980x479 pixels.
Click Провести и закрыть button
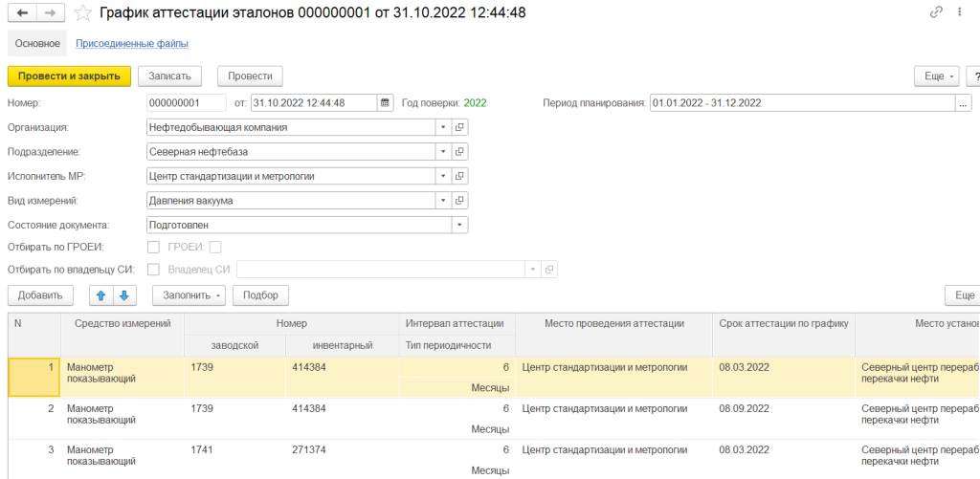pos(68,76)
